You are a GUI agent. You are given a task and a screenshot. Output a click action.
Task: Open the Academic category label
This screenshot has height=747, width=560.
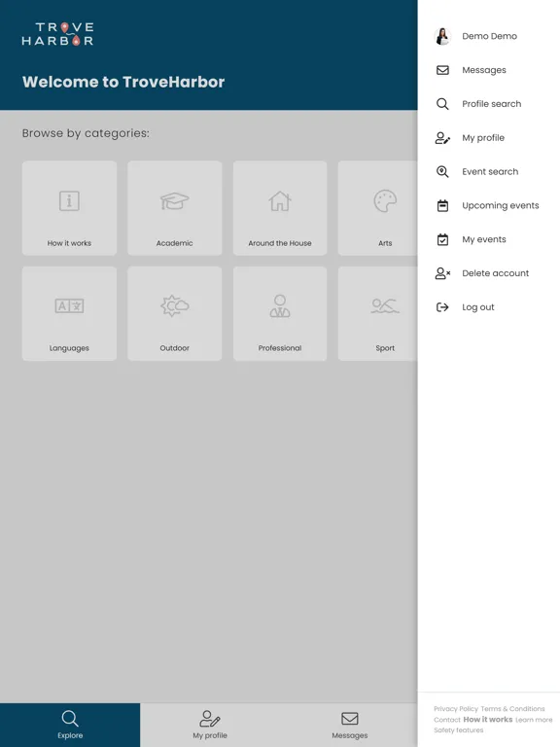pyautogui.click(x=174, y=243)
